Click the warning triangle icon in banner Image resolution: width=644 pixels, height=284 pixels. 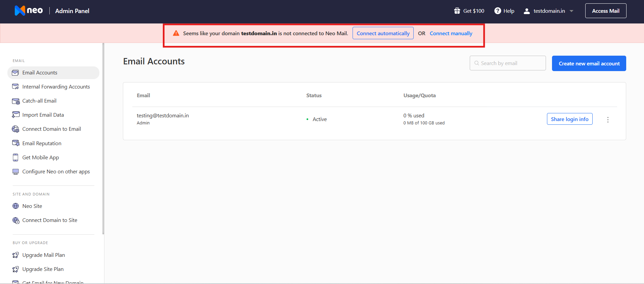(176, 33)
